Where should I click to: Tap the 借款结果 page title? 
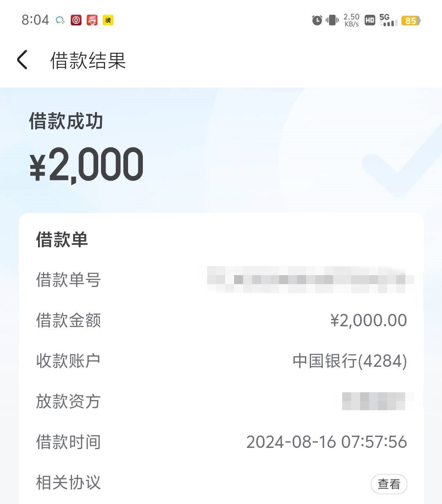[88, 61]
